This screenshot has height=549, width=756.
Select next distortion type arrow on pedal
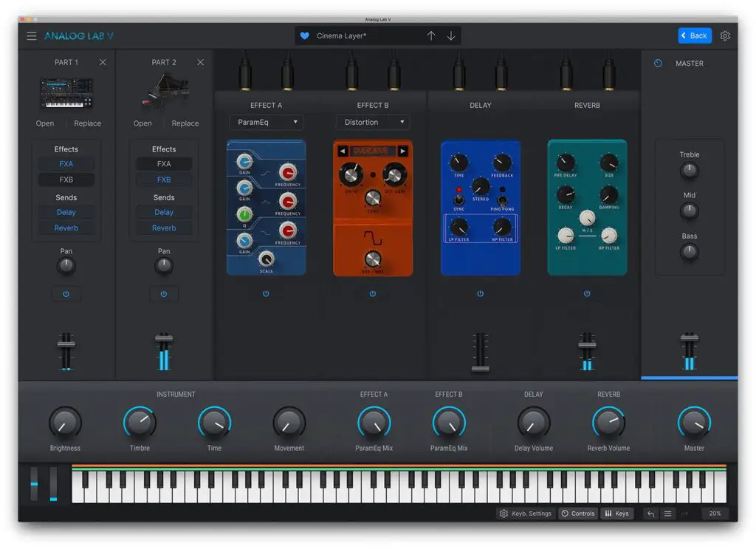403,151
